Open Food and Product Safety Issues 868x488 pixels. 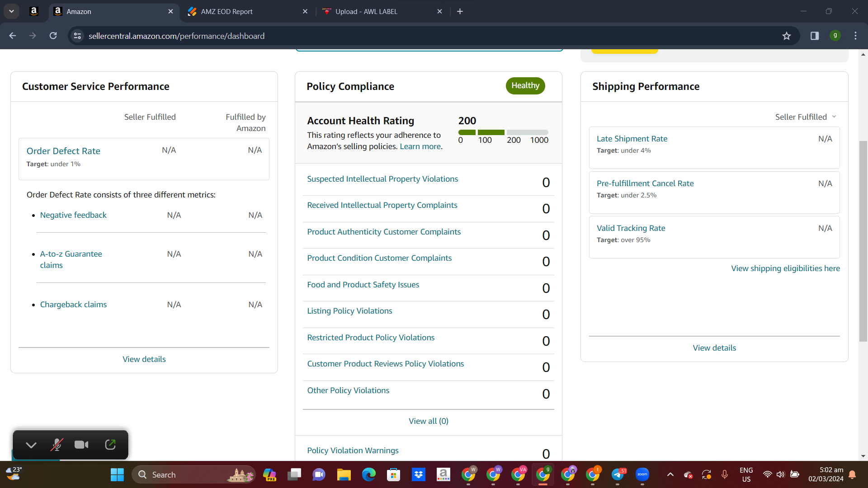tap(363, 285)
